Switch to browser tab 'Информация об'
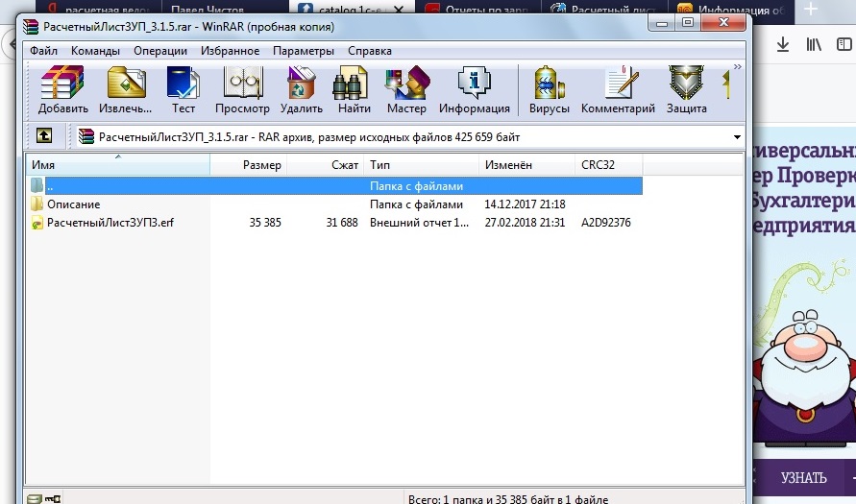Image resolution: width=856 pixels, height=504 pixels. click(x=731, y=10)
